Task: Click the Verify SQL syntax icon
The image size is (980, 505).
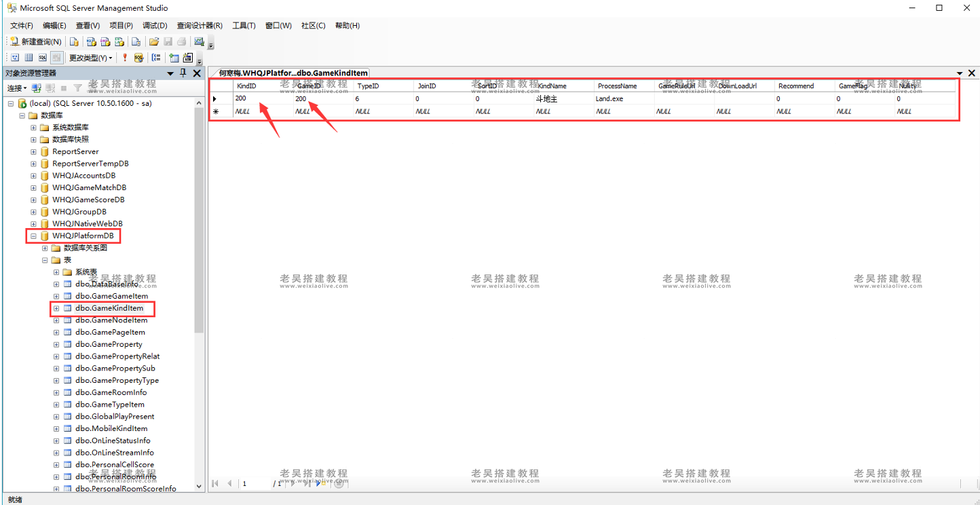Action: 138,58
